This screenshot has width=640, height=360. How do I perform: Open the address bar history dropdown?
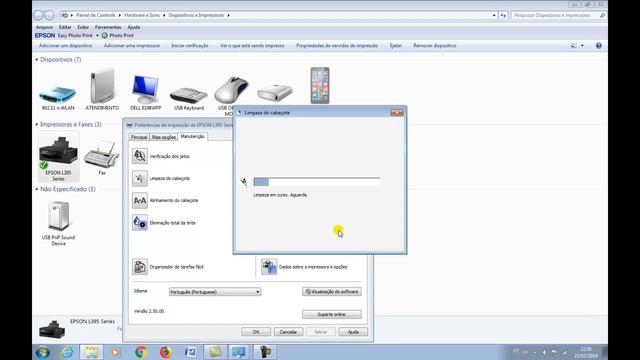click(x=494, y=15)
